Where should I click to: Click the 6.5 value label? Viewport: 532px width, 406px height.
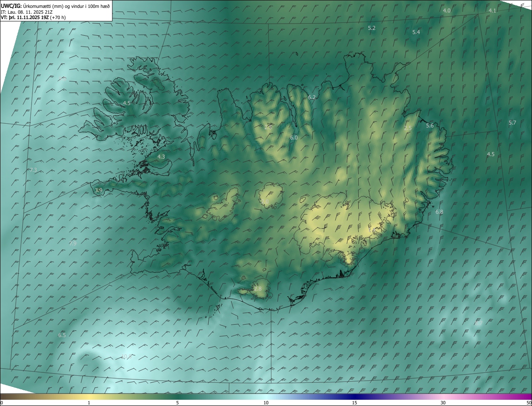(62, 335)
